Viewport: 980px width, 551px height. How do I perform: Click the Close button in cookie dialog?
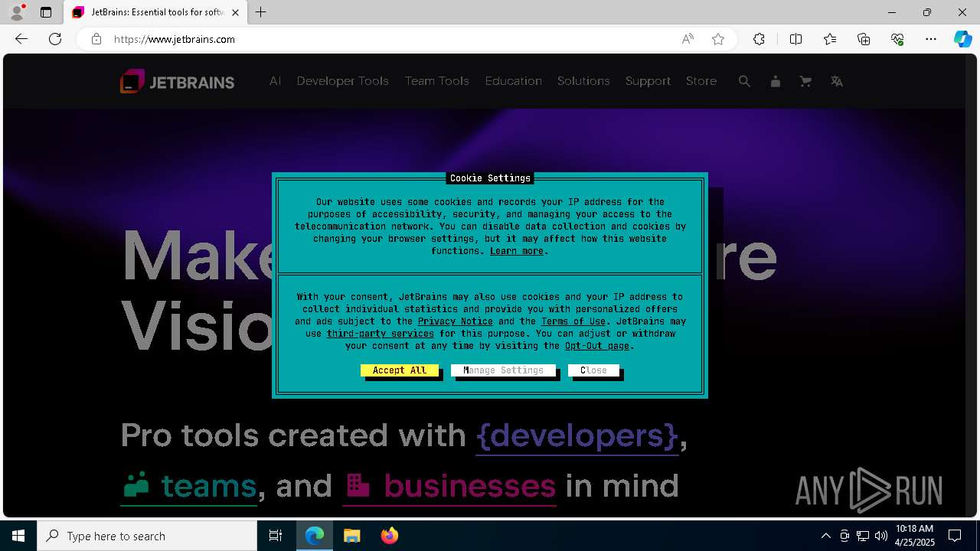click(x=593, y=370)
